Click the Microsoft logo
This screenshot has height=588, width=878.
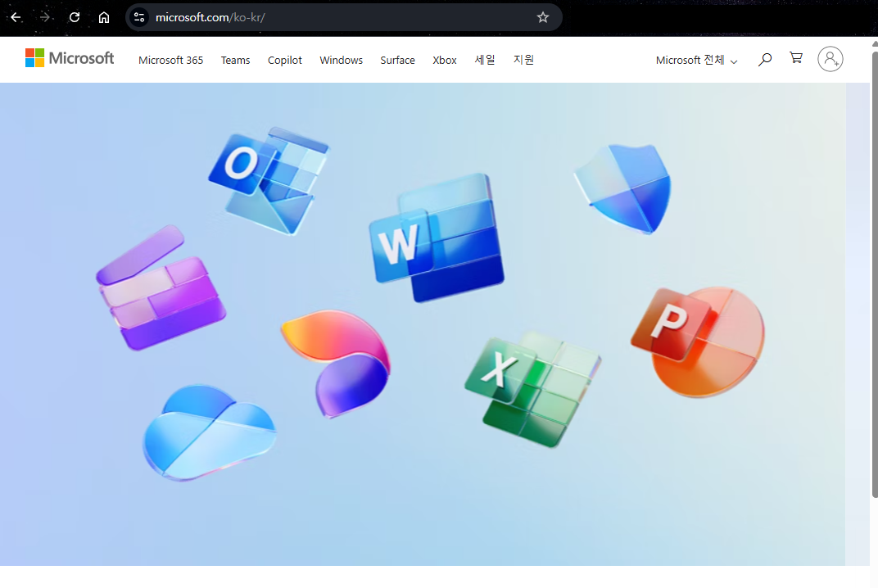(70, 57)
